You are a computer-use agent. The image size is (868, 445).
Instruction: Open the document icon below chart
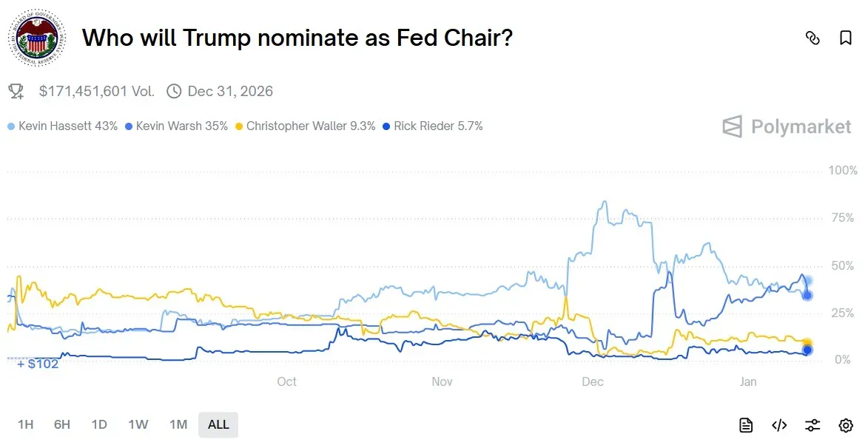click(x=746, y=425)
